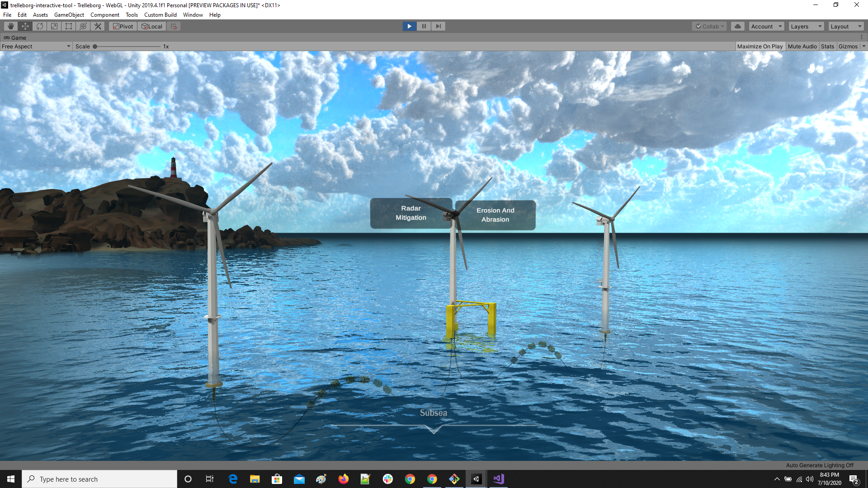Image resolution: width=868 pixels, height=488 pixels.
Task: Open the GameObject menu
Action: (x=69, y=15)
